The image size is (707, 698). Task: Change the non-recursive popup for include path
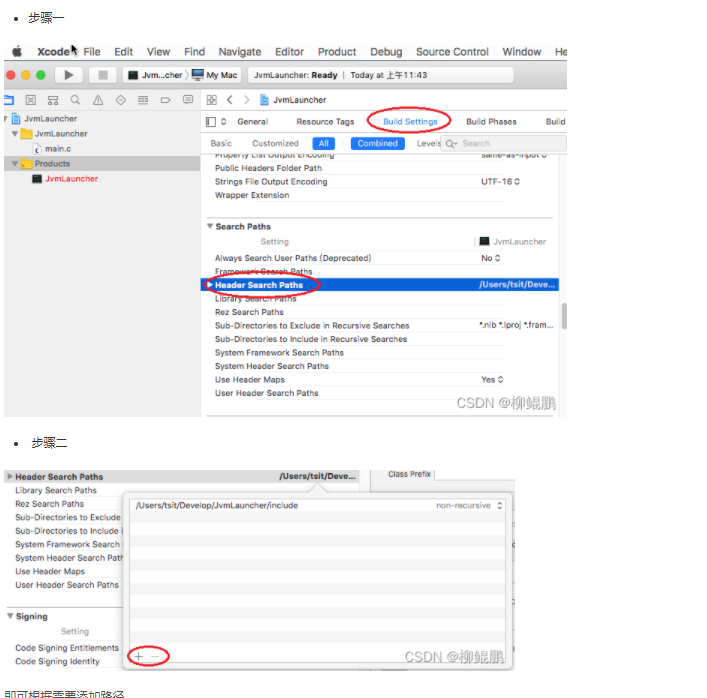click(x=469, y=505)
